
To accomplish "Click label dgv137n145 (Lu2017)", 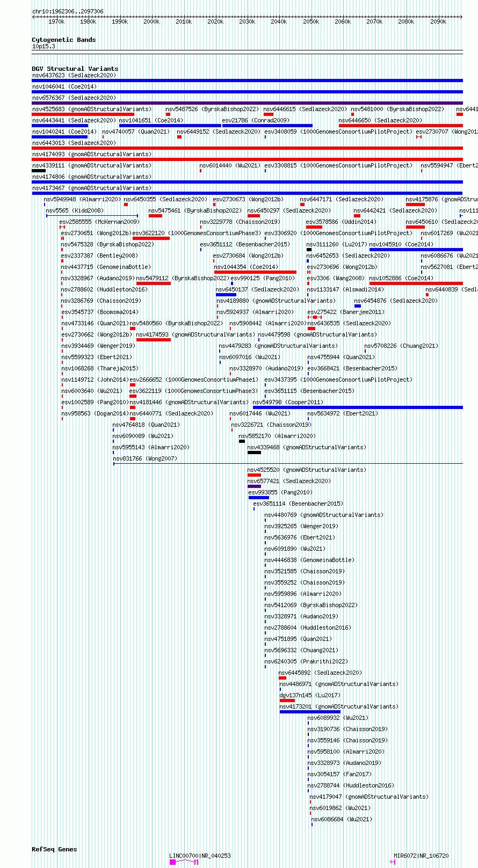I will (x=310, y=696).
